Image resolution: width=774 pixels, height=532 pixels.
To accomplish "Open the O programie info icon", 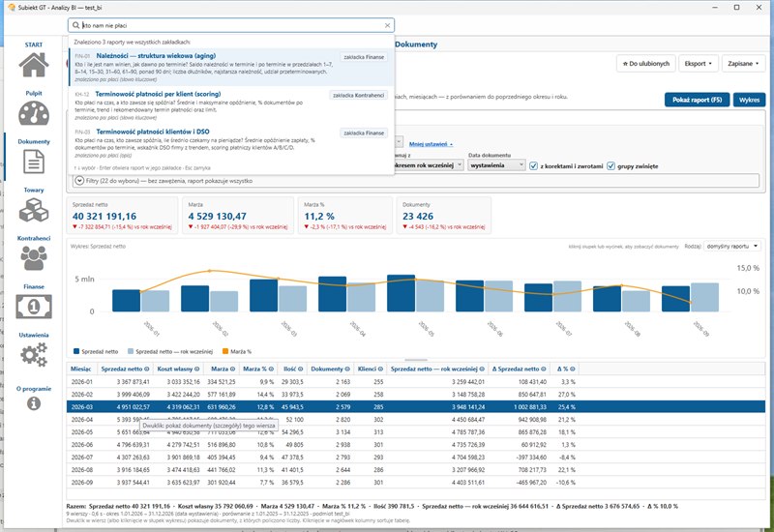I will [34, 403].
